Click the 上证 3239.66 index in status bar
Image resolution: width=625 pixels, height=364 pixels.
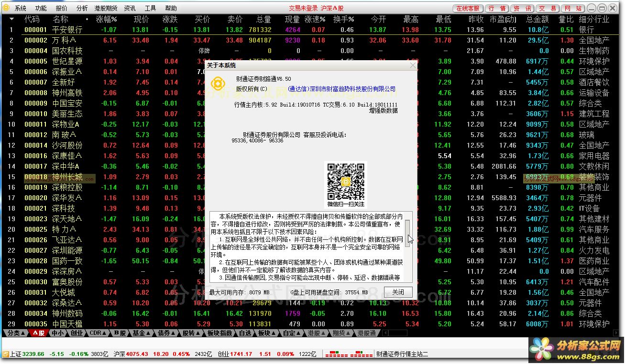(59, 354)
